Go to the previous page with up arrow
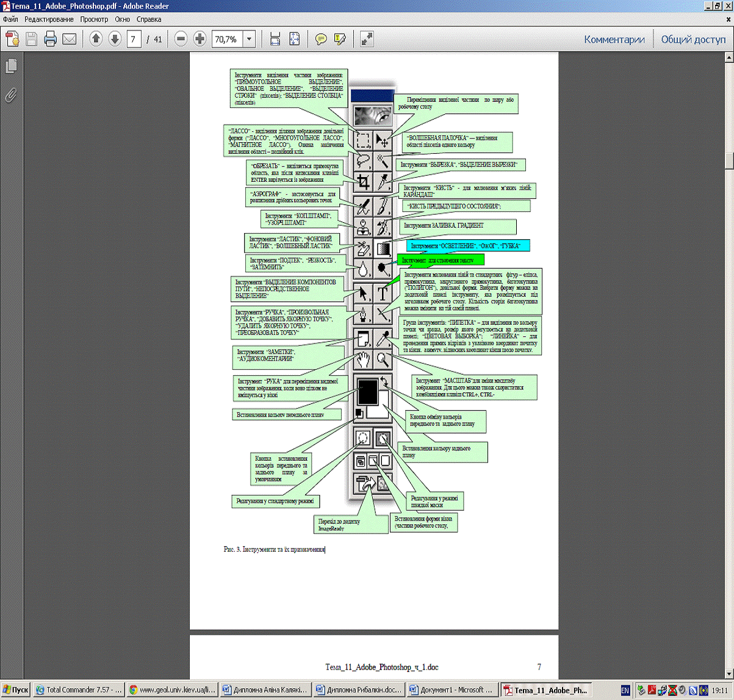Screen dimensions: 734x700 (x=96, y=40)
